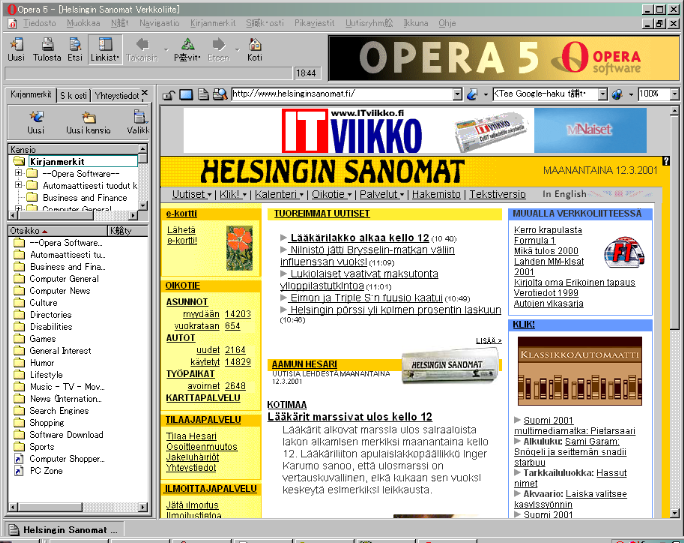Click the bookmark list horizontal scrollbar
Screen dimensions: 684x543
point(78,507)
